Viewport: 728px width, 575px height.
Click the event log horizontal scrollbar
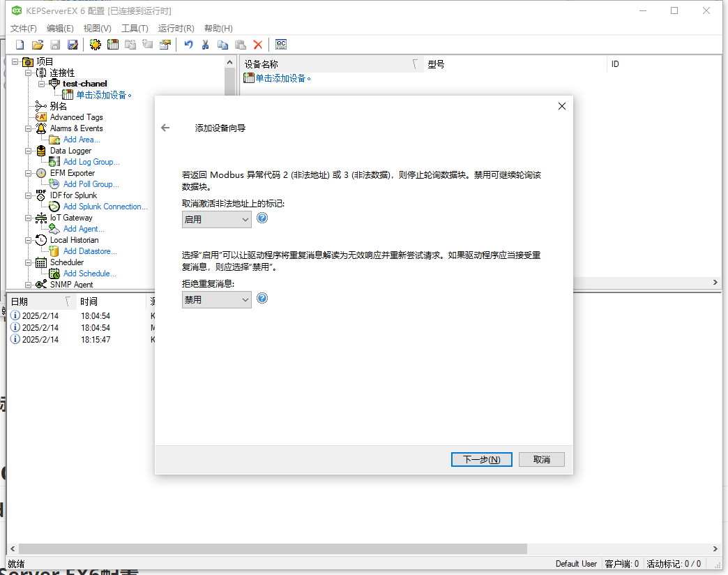(273, 548)
